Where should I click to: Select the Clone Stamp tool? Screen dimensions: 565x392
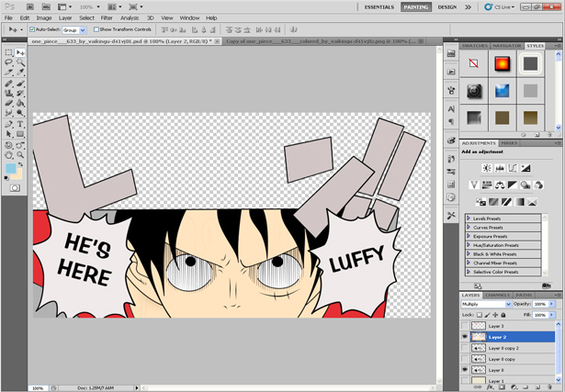(9, 94)
